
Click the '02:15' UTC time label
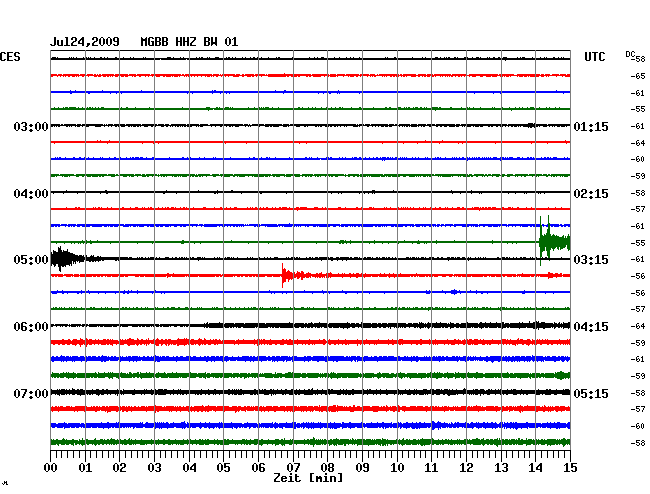[591, 194]
